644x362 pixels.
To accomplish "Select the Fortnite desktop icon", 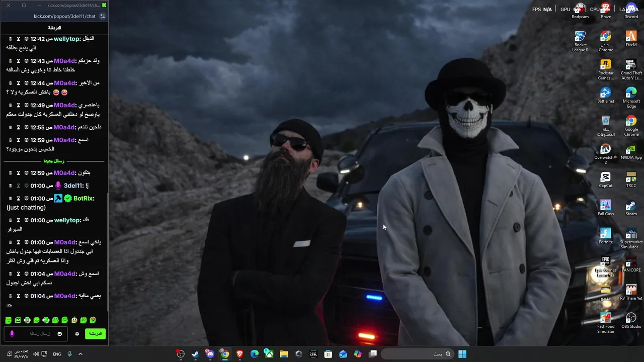I will (606, 236).
